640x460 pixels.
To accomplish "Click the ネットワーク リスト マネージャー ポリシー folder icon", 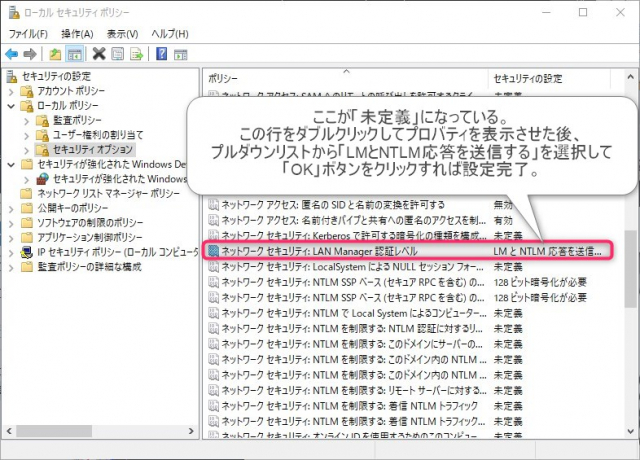I will 27,193.
